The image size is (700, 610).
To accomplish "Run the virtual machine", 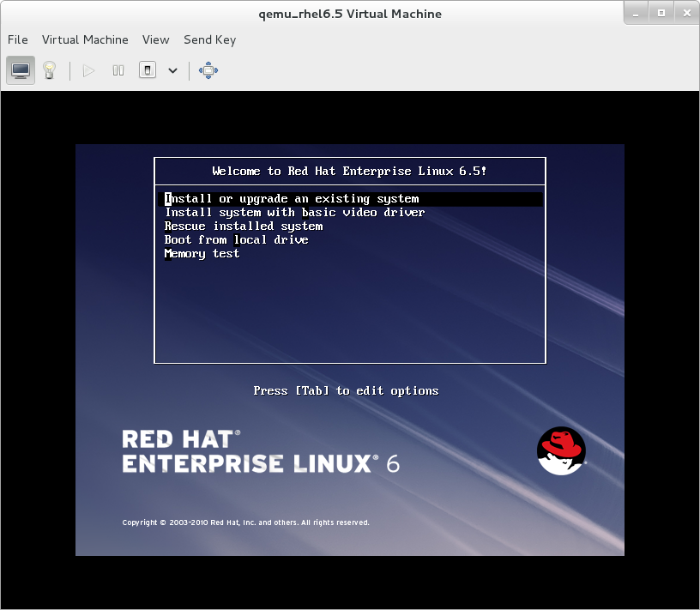I will point(88,70).
